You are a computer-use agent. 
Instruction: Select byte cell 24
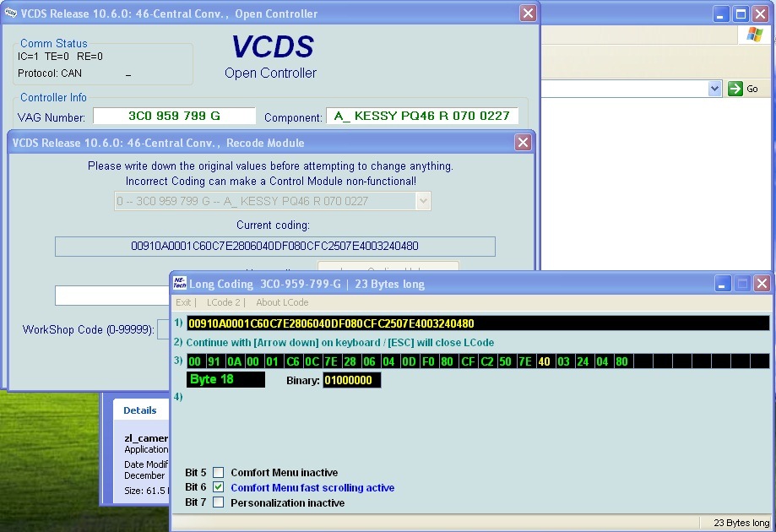[x=583, y=361]
